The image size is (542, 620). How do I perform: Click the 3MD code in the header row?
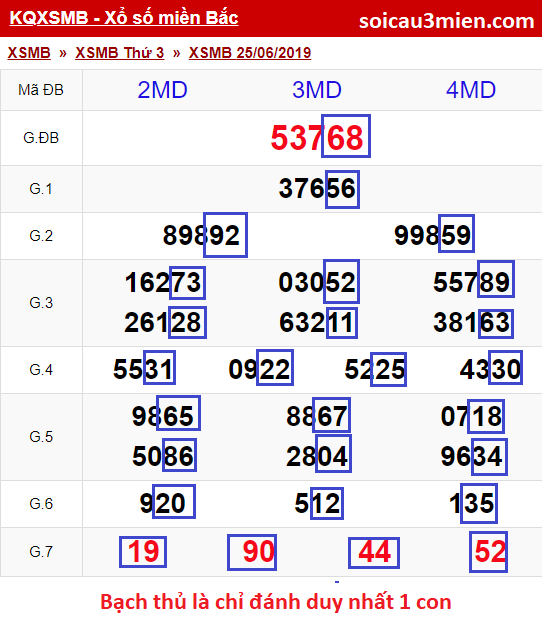pyautogui.click(x=317, y=90)
